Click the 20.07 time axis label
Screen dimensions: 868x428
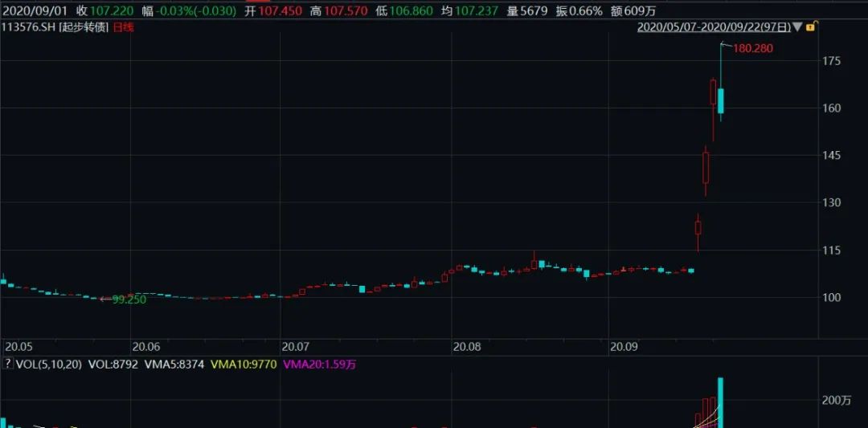click(295, 347)
